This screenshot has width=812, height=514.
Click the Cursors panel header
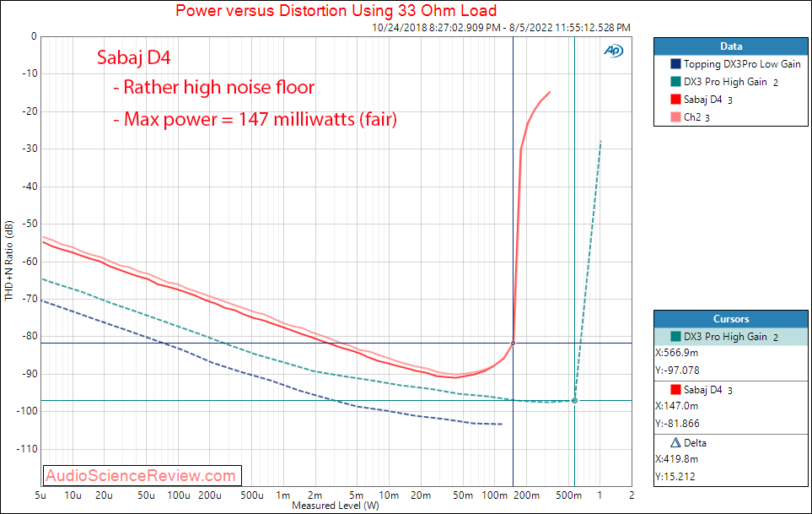click(x=731, y=319)
